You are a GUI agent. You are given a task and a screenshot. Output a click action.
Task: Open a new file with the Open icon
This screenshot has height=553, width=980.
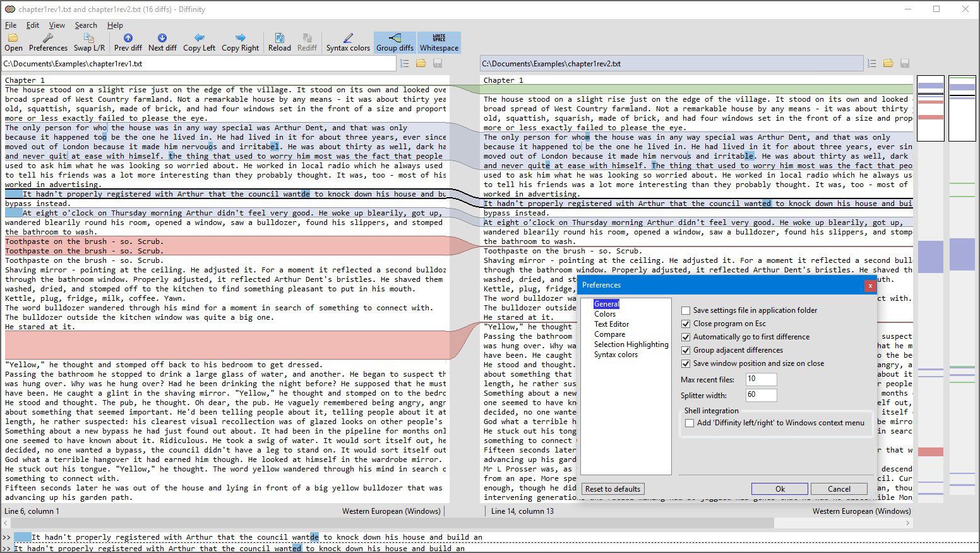[13, 42]
